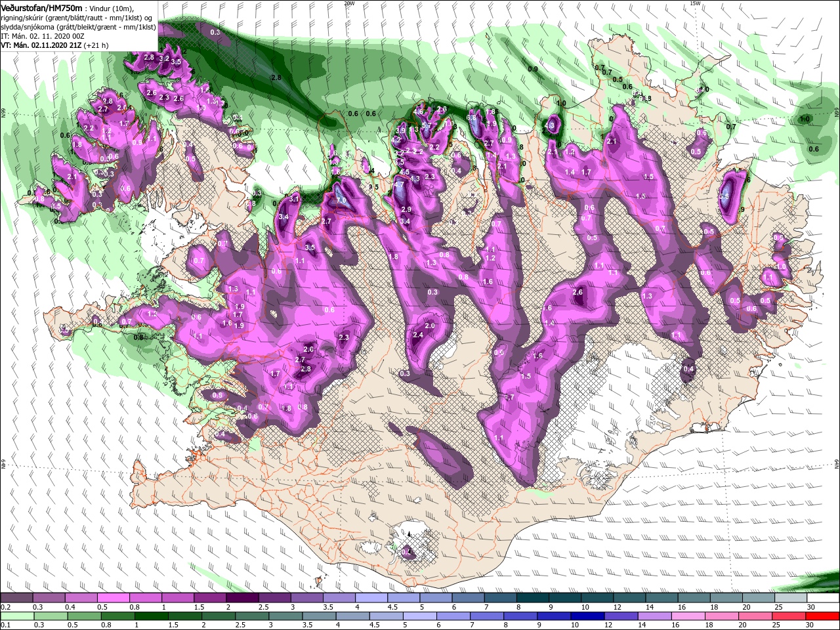Click the 20W longitude label
840x630 pixels.
[349, 3]
